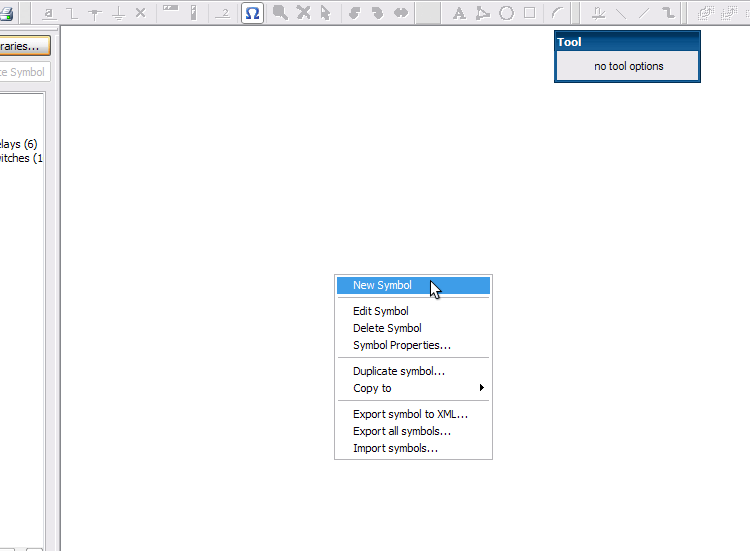Click the ground symbol toolbar icon
The image size is (750, 551).
click(x=118, y=13)
